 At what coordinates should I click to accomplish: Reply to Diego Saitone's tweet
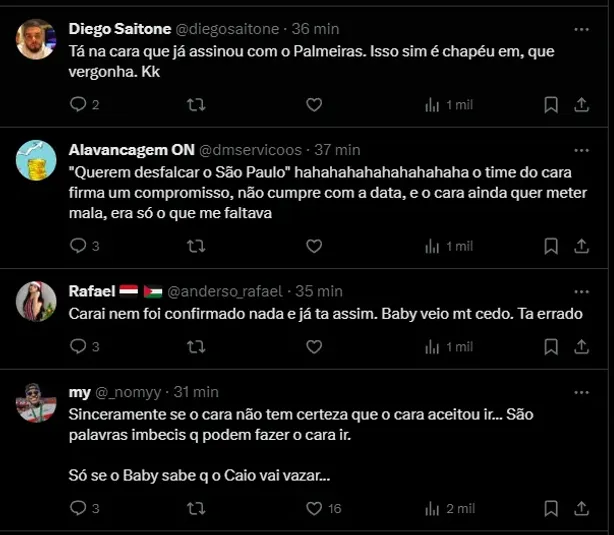(x=78, y=104)
